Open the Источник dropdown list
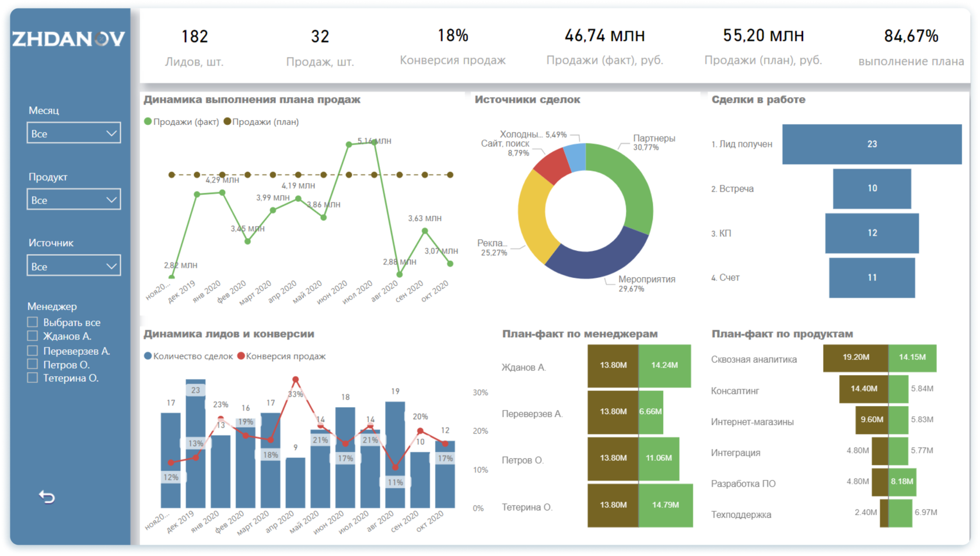This screenshot has height=556, width=980. coord(73,266)
